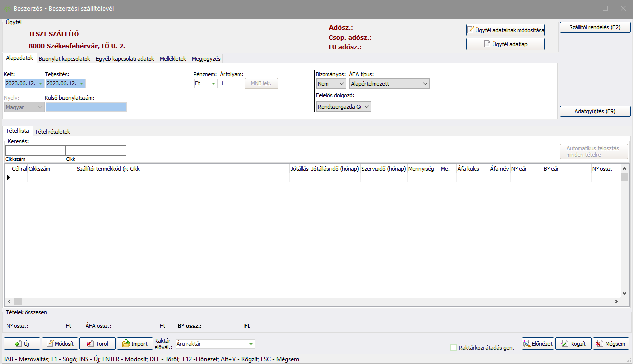Image resolution: width=633 pixels, height=364 pixels.
Task: Open the Ügyfél adatlap sheet
Action: coord(505,44)
